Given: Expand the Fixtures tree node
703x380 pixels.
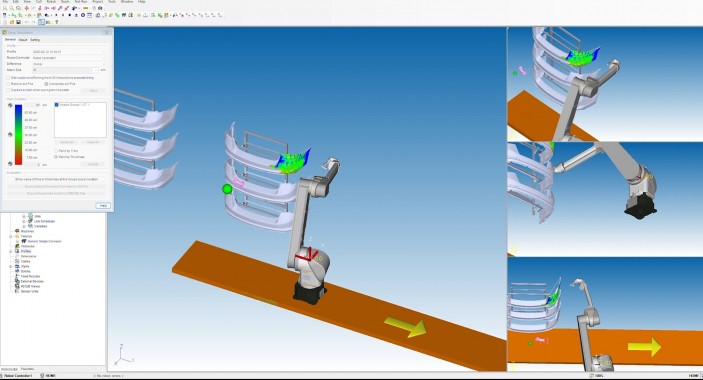Looking at the screenshot, I should 11,236.
